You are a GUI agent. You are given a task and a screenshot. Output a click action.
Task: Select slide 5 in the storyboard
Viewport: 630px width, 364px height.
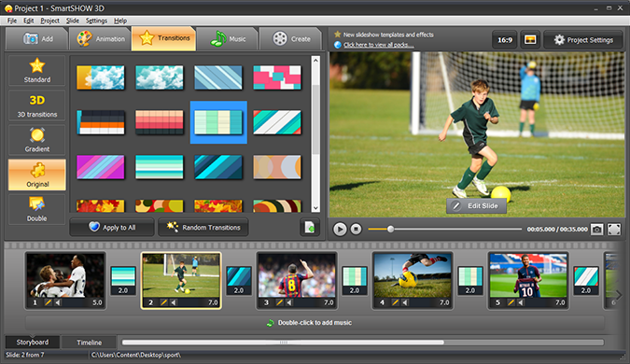point(528,280)
